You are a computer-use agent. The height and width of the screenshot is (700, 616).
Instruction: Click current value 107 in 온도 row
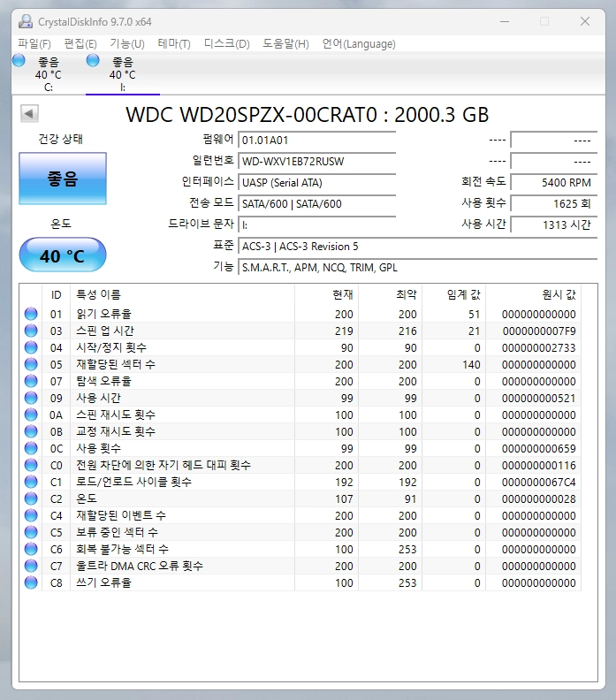(x=344, y=499)
